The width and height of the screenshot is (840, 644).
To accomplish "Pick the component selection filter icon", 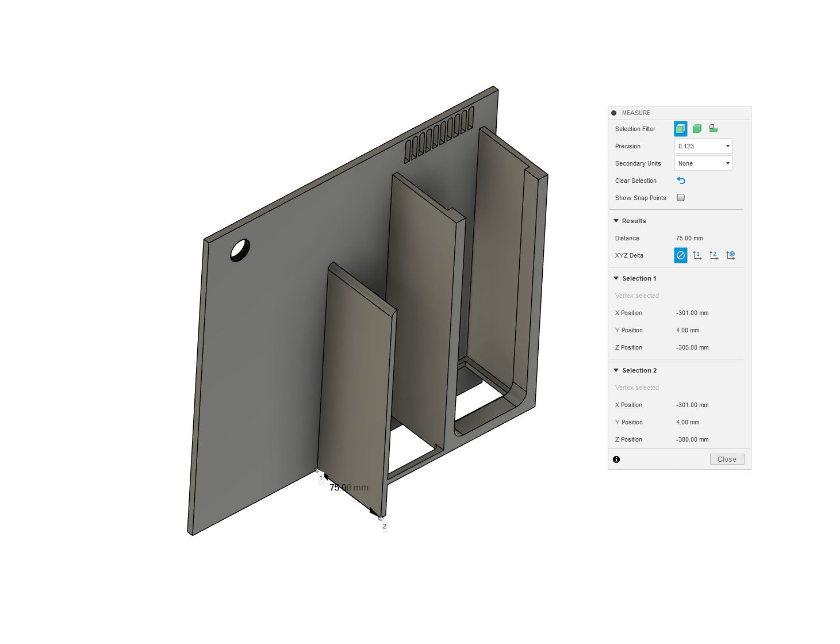I will 713,129.
